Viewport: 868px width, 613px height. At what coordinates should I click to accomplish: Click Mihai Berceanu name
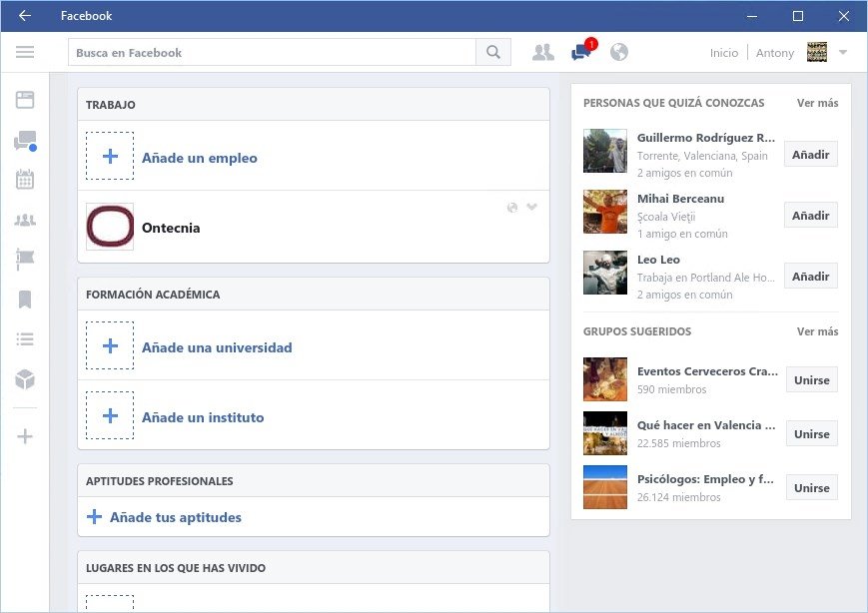680,198
